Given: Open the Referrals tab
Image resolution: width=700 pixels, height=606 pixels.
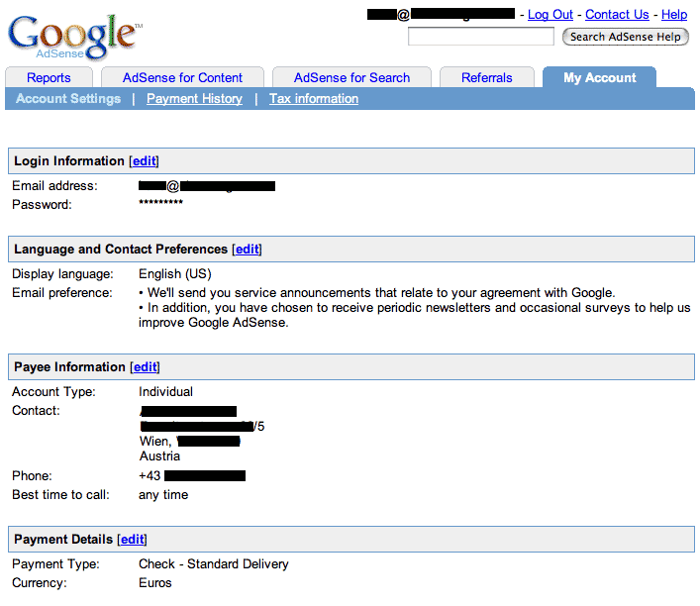Looking at the screenshot, I should pos(486,77).
